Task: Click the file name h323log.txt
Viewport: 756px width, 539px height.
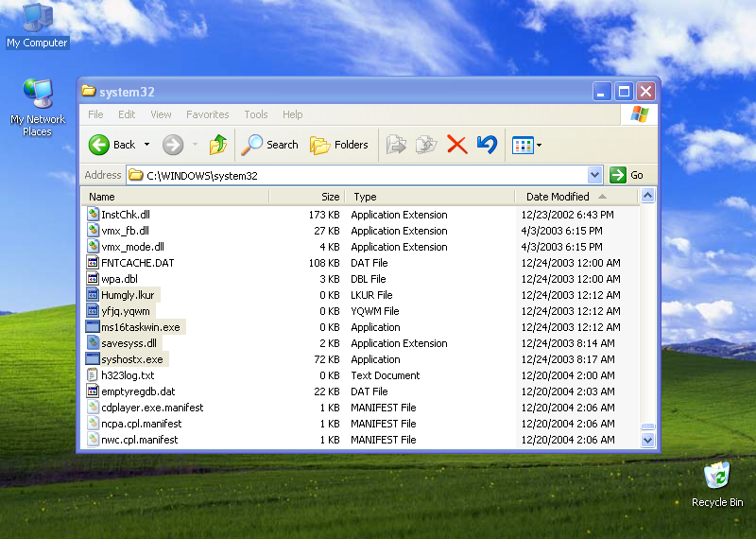Action: point(128,375)
